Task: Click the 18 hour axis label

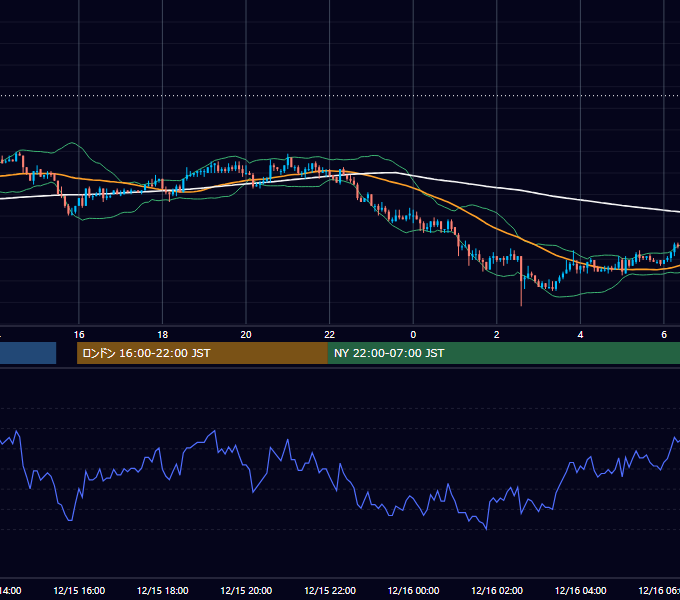Action: coord(163,335)
